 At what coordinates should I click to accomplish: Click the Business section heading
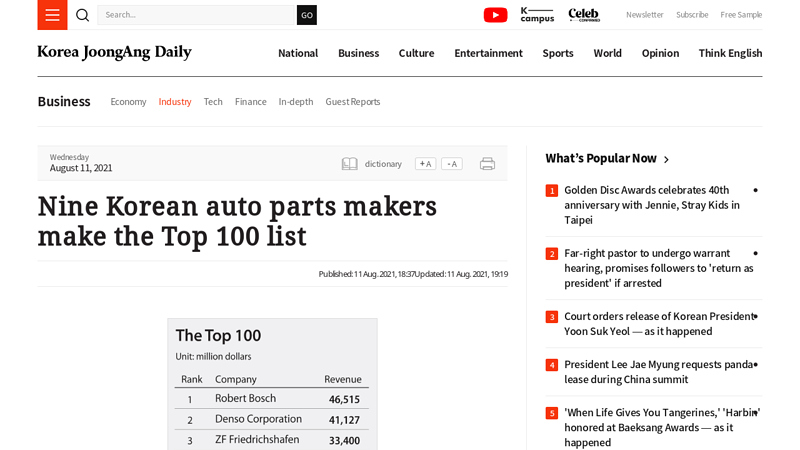point(64,102)
